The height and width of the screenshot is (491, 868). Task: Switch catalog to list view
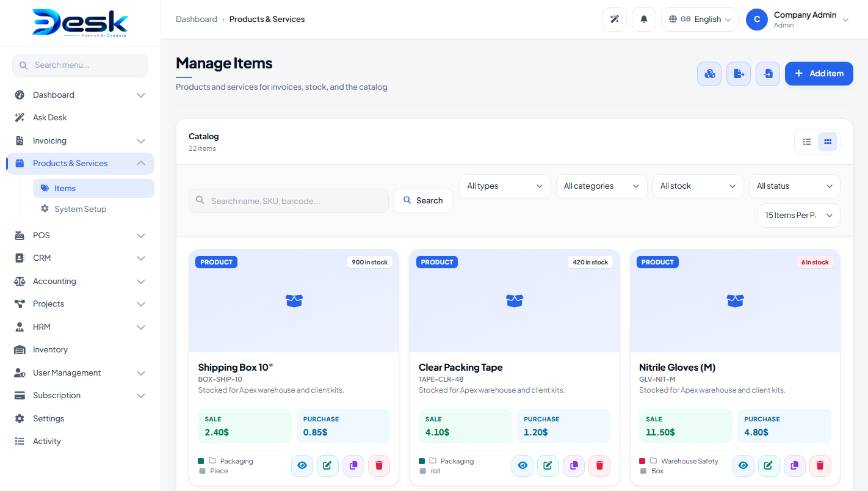pyautogui.click(x=807, y=142)
